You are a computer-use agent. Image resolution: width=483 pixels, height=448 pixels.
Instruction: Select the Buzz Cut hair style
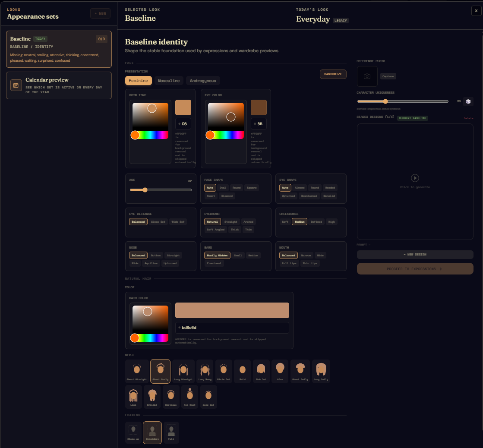pos(208,397)
